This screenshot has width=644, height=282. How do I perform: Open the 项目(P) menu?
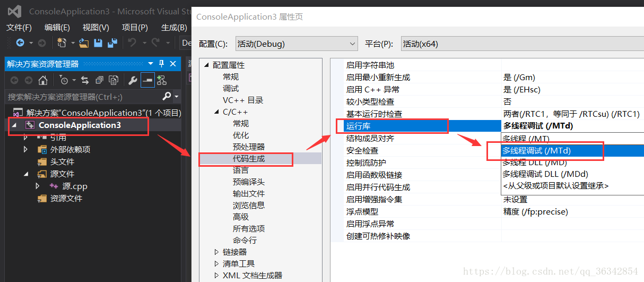coord(135,28)
